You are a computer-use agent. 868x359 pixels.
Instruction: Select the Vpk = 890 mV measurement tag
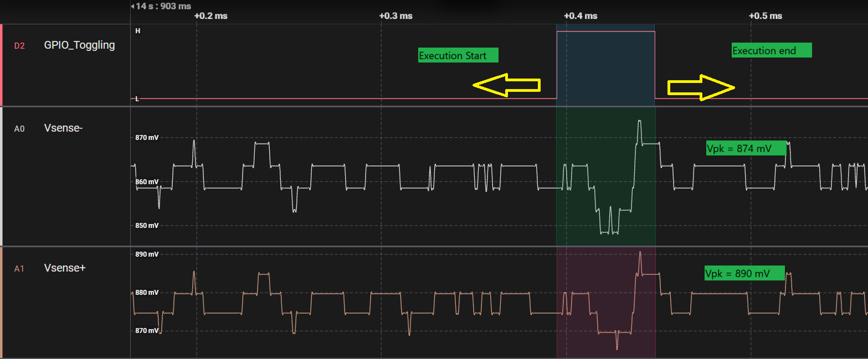click(744, 273)
